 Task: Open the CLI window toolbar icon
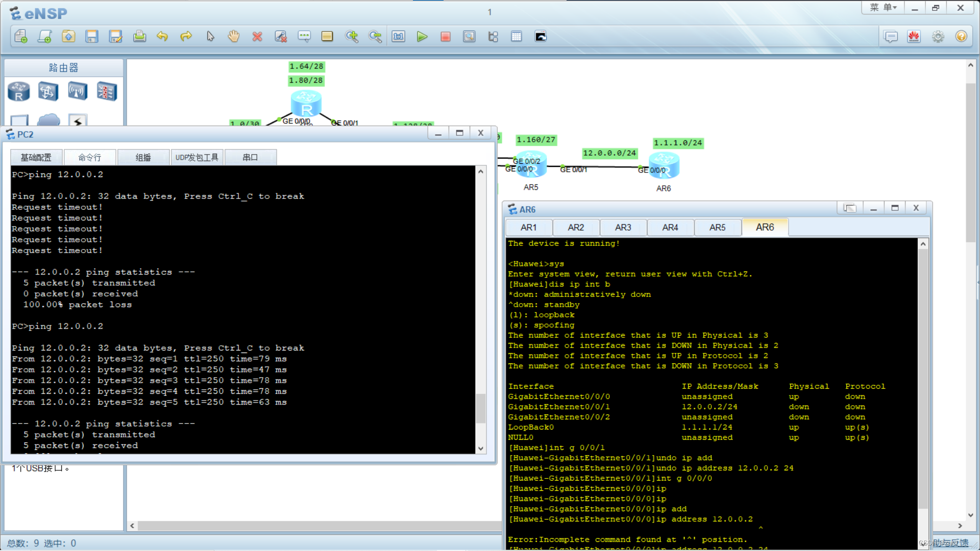[541, 36]
